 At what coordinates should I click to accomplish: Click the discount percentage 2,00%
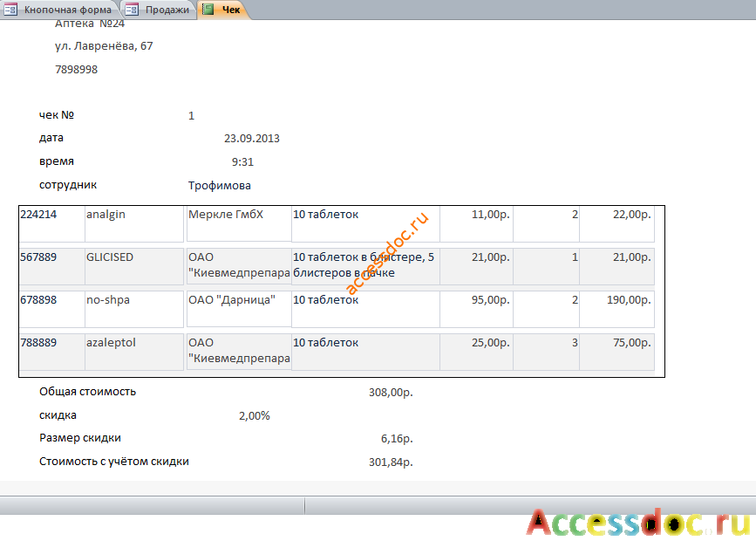pyautogui.click(x=255, y=416)
